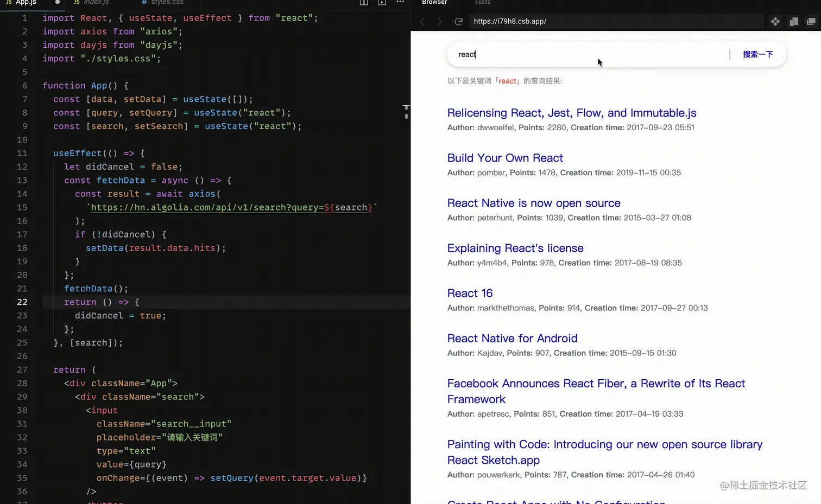The width and height of the screenshot is (821, 504).
Task: Select the Tests tab
Action: 482,2
